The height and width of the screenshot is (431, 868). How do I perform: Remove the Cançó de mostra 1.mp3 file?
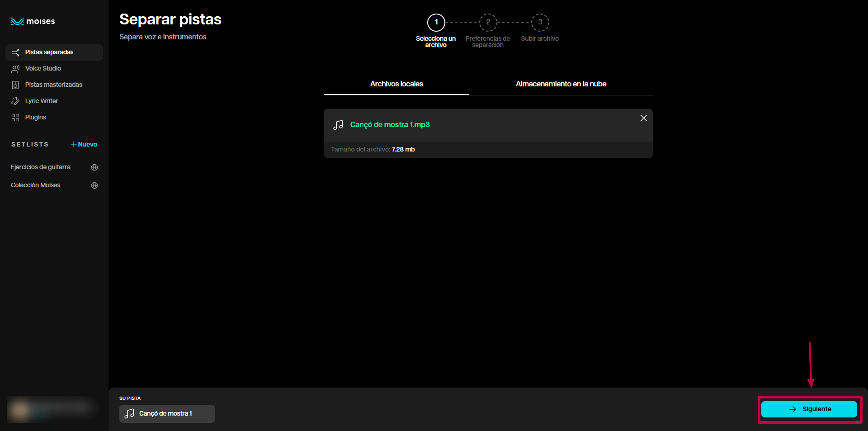643,118
